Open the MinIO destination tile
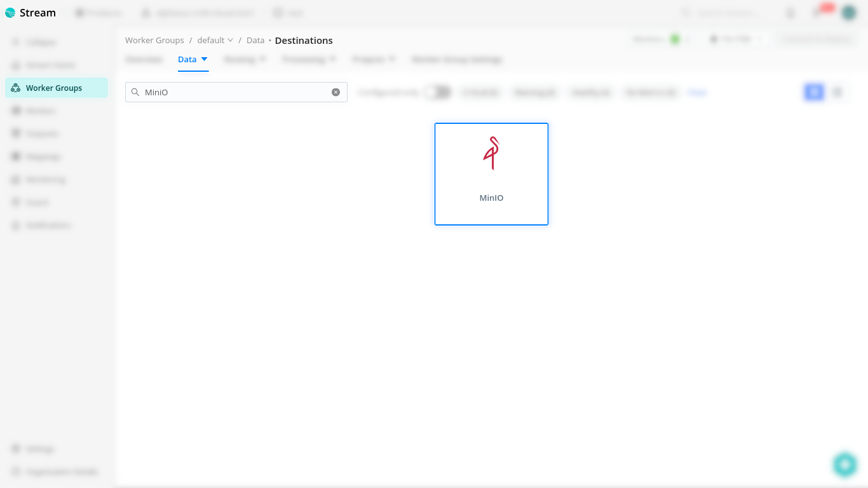This screenshot has width=868, height=488. [491, 174]
